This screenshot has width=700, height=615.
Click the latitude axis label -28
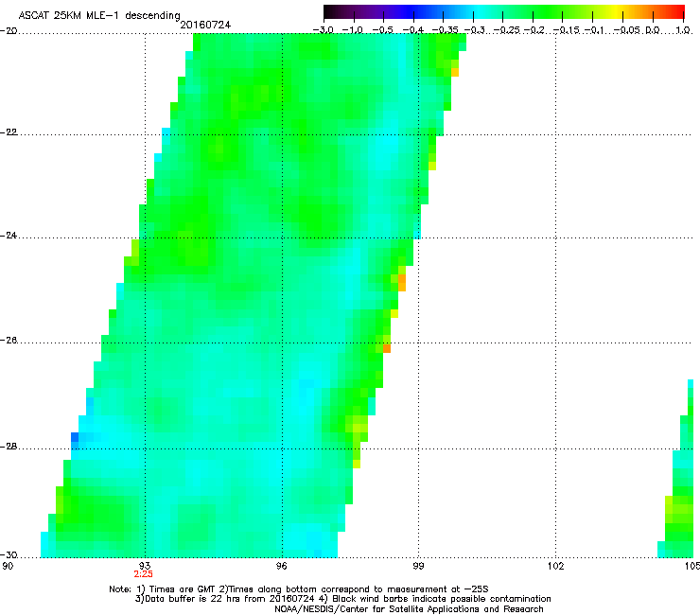point(9,447)
